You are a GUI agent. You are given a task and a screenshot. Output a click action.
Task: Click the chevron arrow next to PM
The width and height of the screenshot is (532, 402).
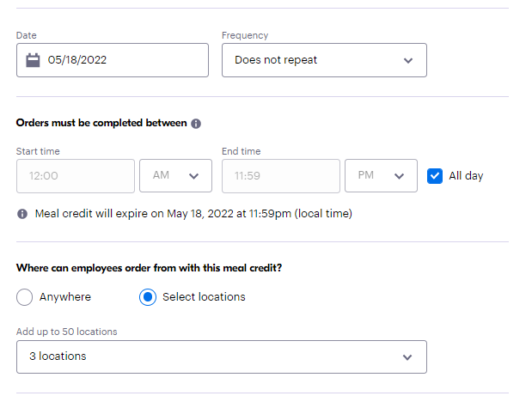click(399, 176)
